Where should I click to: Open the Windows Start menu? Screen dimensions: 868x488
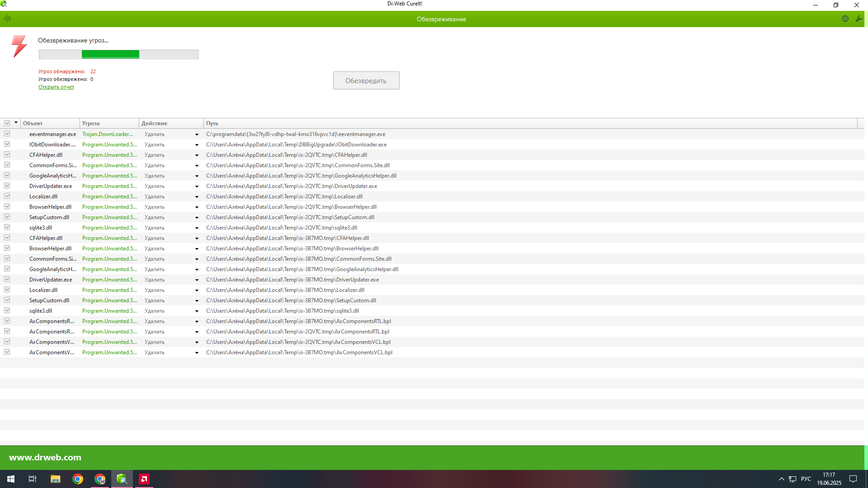pos(11,479)
